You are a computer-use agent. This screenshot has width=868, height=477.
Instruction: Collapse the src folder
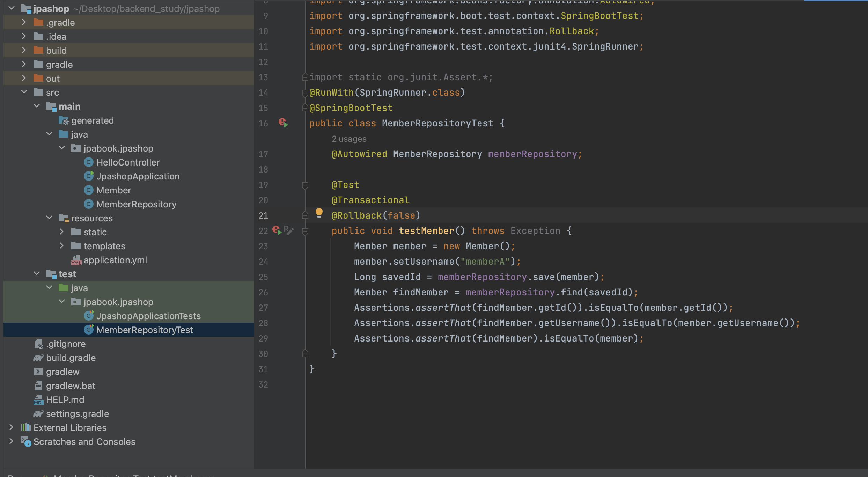(x=24, y=92)
